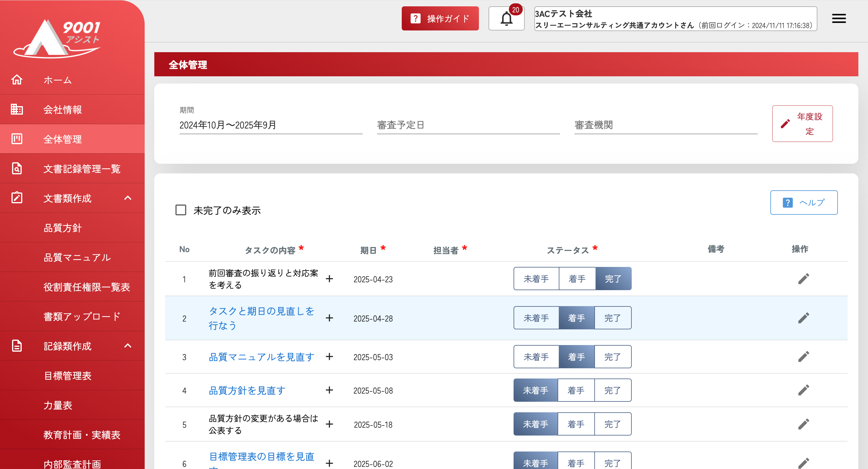Image resolution: width=868 pixels, height=469 pixels.
Task: Click the 会社情報 building icon
Action: [x=17, y=109]
